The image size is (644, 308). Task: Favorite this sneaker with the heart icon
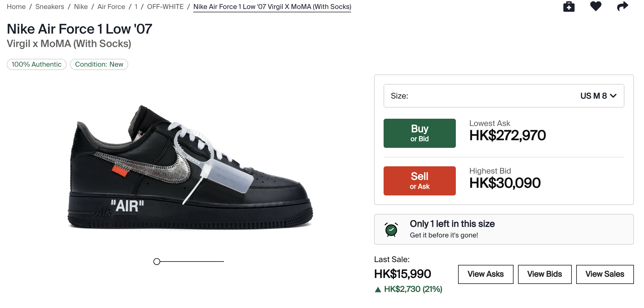tap(596, 6)
